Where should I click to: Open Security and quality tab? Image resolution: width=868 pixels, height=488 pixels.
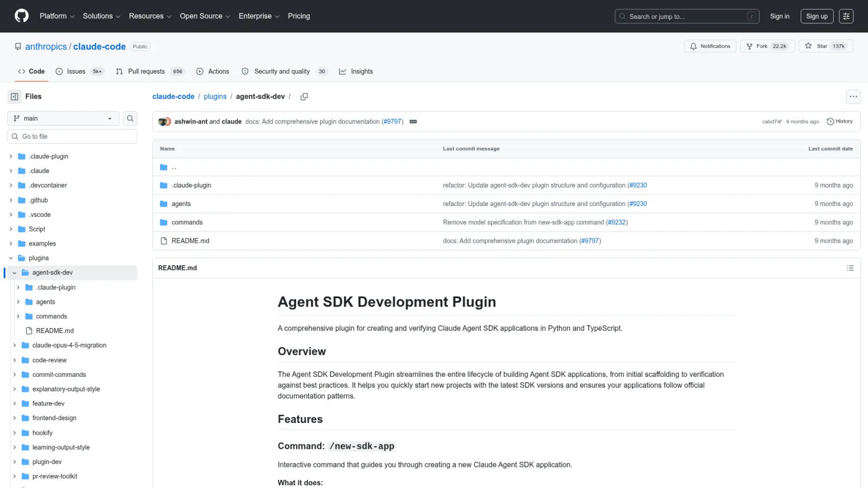point(284,72)
